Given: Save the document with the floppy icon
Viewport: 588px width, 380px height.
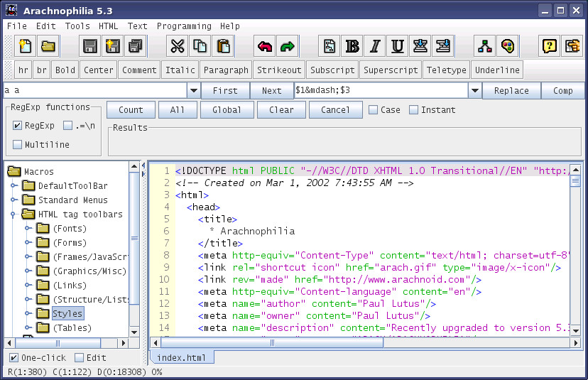Looking at the screenshot, I should (x=90, y=46).
